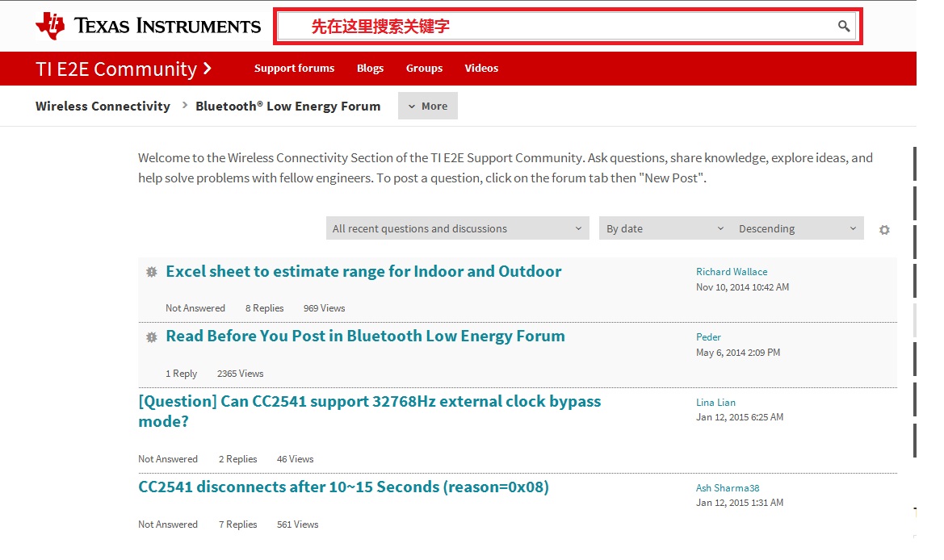Click Nov 10, 2014 10:42 AM date
The height and width of the screenshot is (560, 944).
point(742,287)
